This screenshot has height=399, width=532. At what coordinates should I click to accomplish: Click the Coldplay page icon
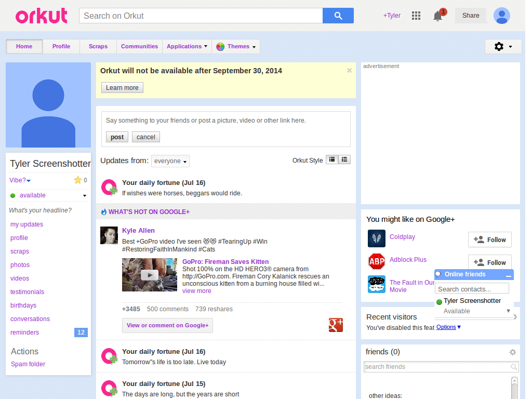click(x=377, y=238)
